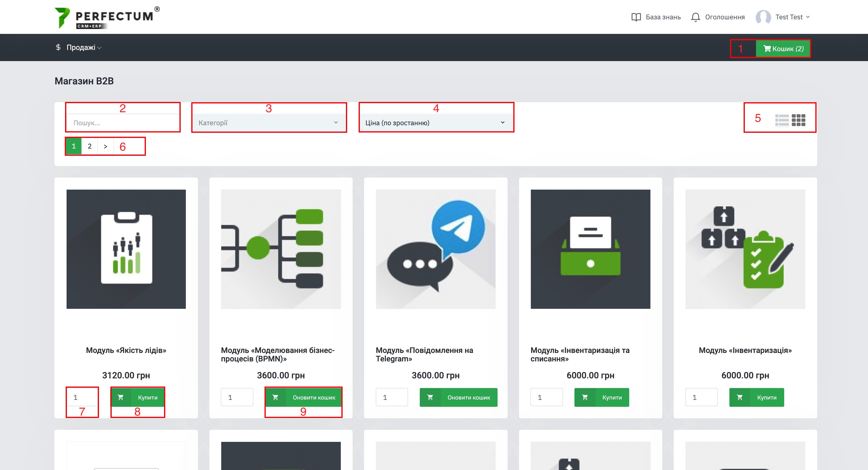Switch to list view layout
The image size is (868, 470).
click(x=782, y=120)
